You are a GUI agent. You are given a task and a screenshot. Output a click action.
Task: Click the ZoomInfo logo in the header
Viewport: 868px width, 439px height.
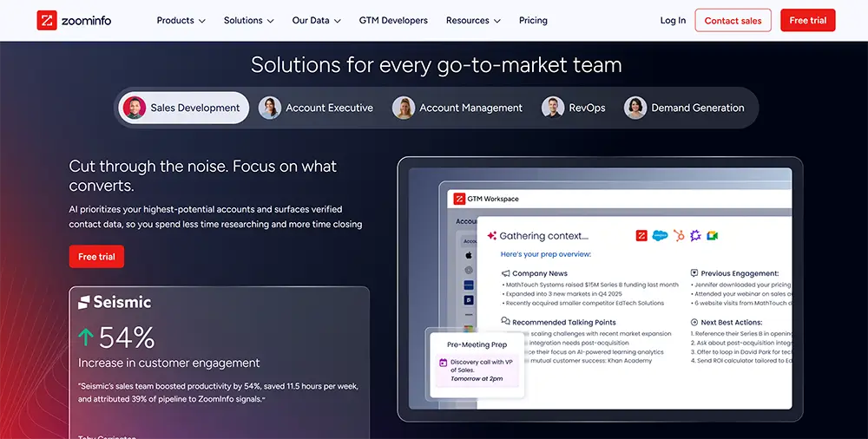[x=74, y=21]
